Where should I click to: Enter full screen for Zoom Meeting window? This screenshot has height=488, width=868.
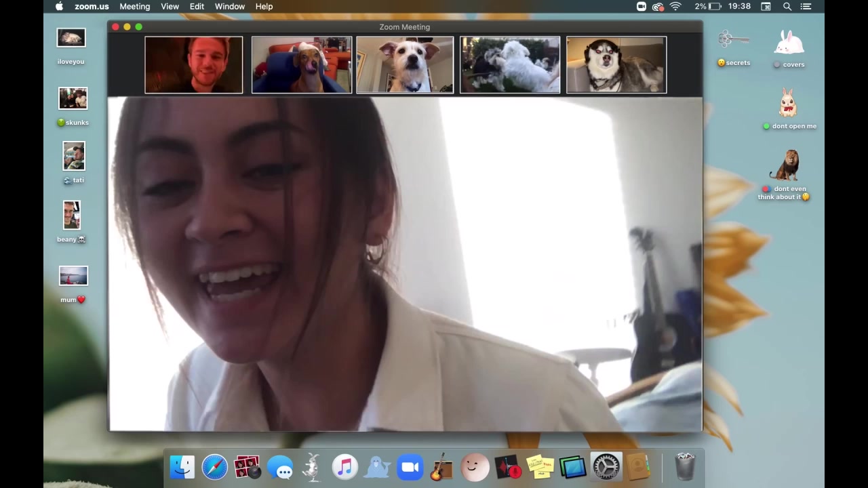point(138,26)
